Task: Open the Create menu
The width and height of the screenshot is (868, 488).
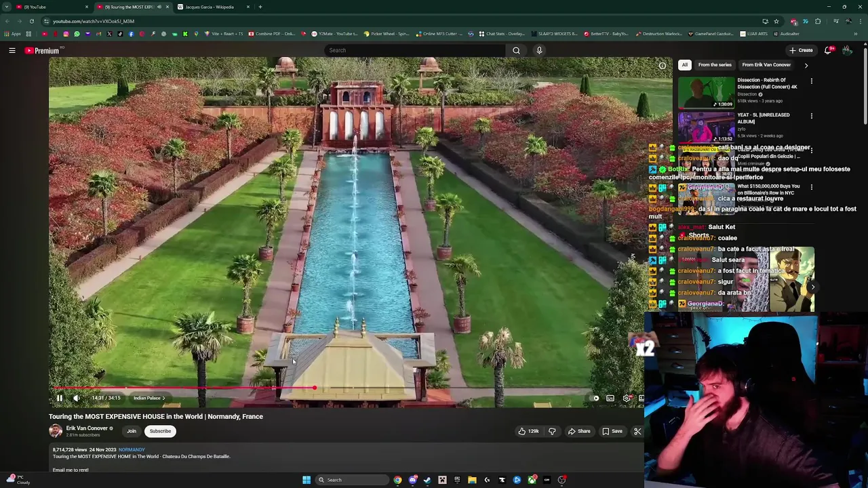Action: (801, 50)
